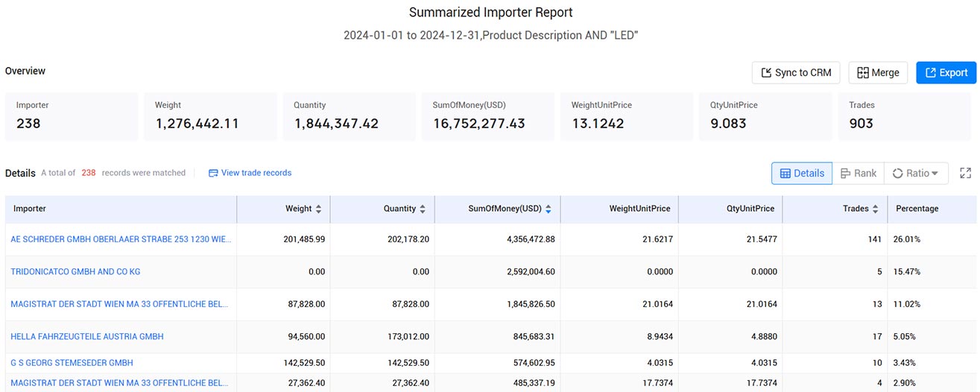Click percentage cell 26.01%

coord(906,239)
